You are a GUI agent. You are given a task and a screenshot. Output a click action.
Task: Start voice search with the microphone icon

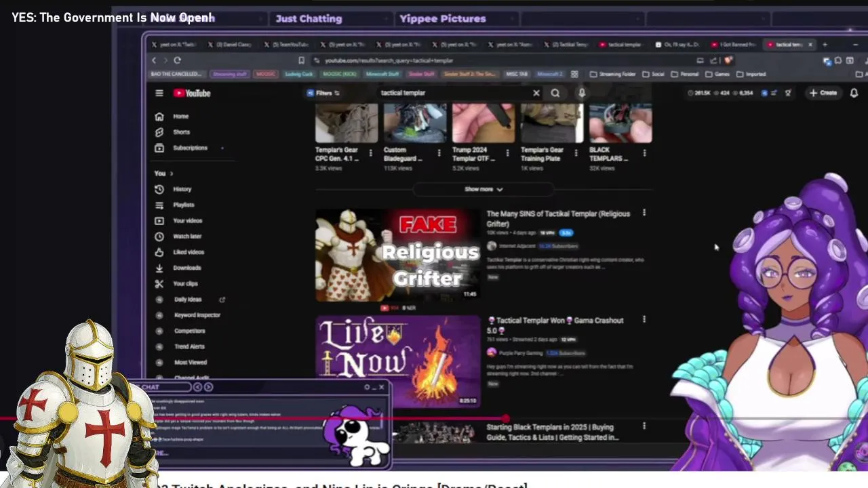click(582, 93)
